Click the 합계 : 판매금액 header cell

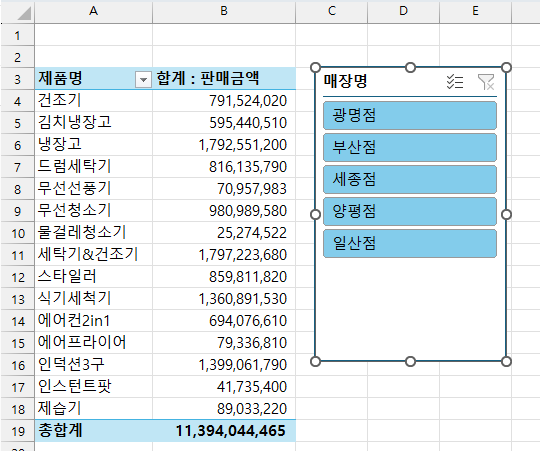[224, 78]
